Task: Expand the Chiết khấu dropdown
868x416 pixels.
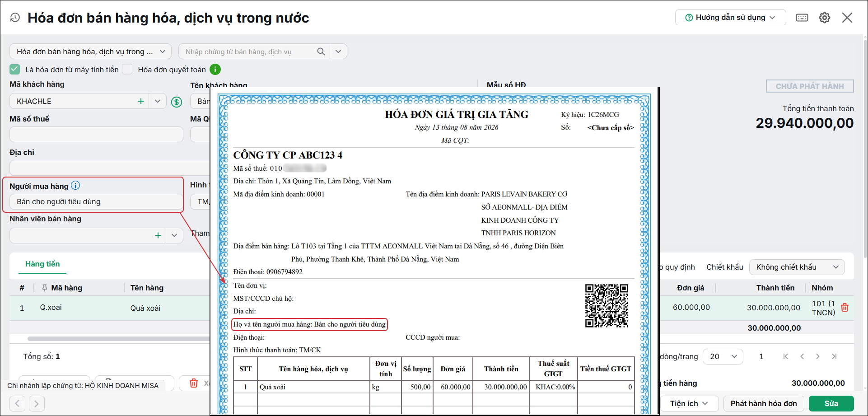Action: click(x=797, y=267)
